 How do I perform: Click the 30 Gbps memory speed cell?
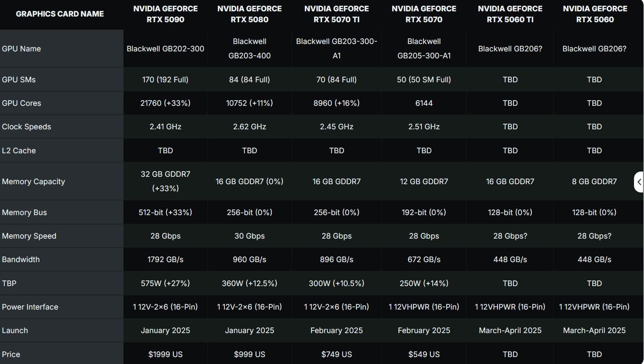[250, 236]
